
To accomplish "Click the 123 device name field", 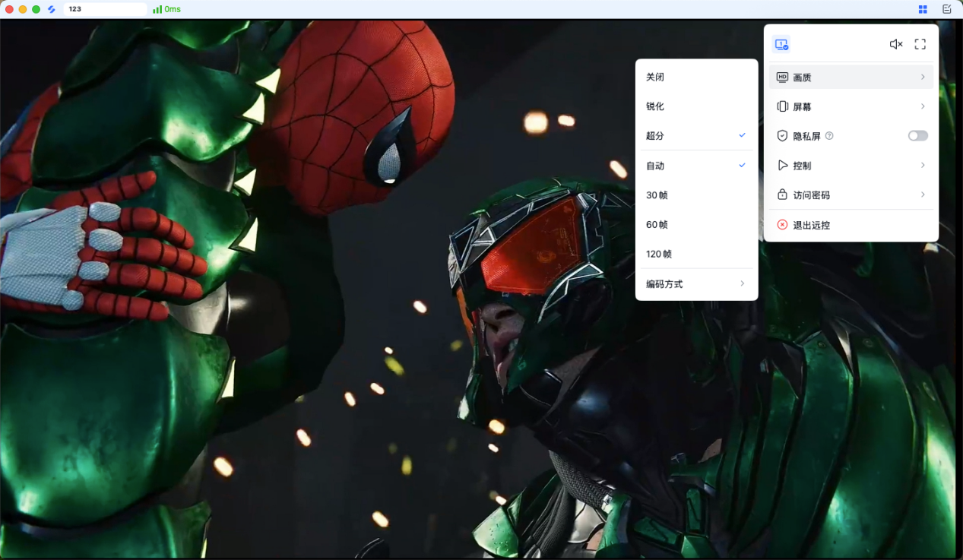I will coord(105,9).
